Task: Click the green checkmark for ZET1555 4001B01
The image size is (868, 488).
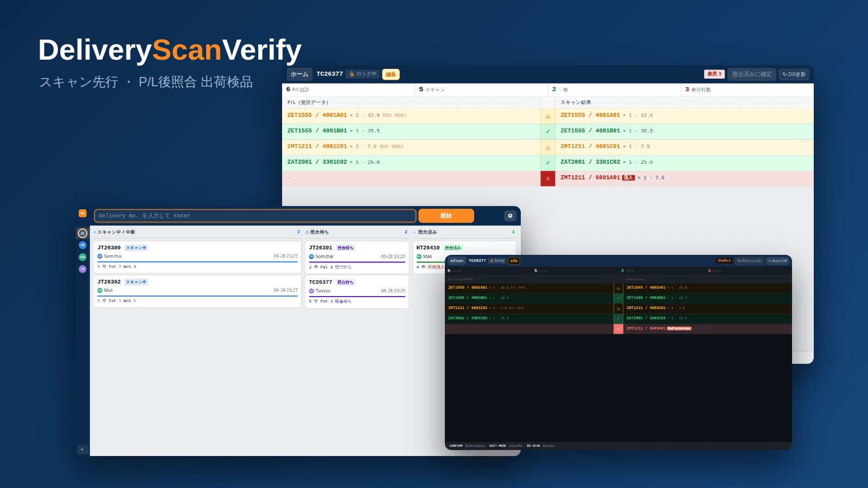Action: pyautogui.click(x=547, y=131)
